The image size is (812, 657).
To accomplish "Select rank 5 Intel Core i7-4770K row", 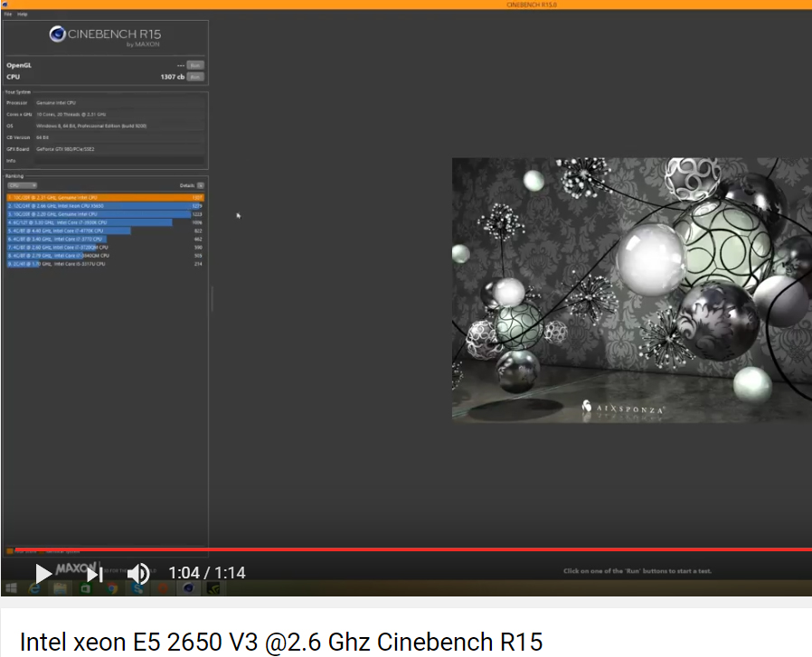I will (x=105, y=230).
